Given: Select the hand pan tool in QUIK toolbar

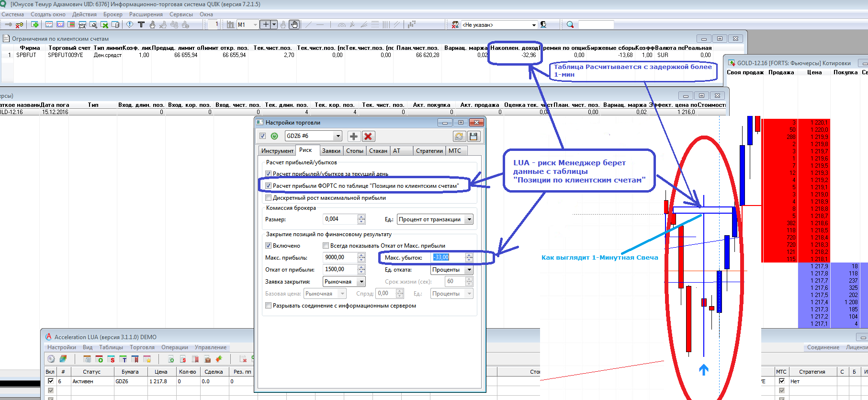Looking at the screenshot, I should [294, 24].
